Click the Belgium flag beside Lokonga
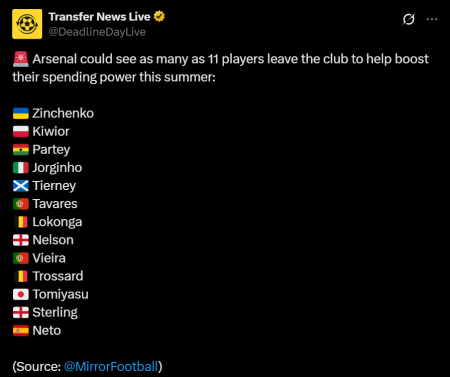This screenshot has width=450, height=377. 21,222
